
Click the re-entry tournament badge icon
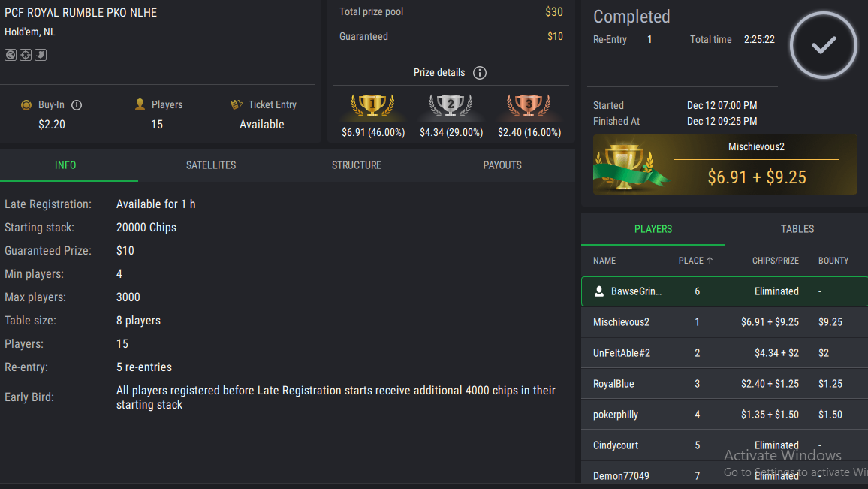[x=11, y=55]
